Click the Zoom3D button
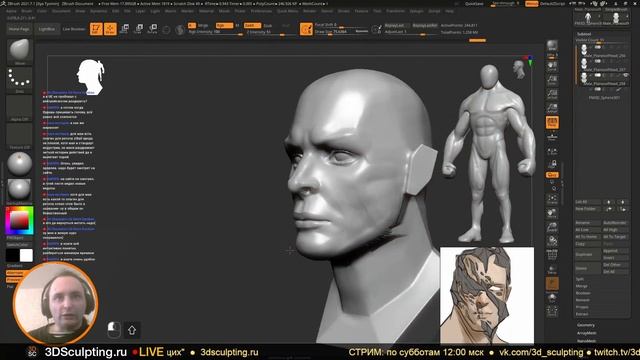Image resolution: width=640 pixels, height=360 pixels. [552, 227]
